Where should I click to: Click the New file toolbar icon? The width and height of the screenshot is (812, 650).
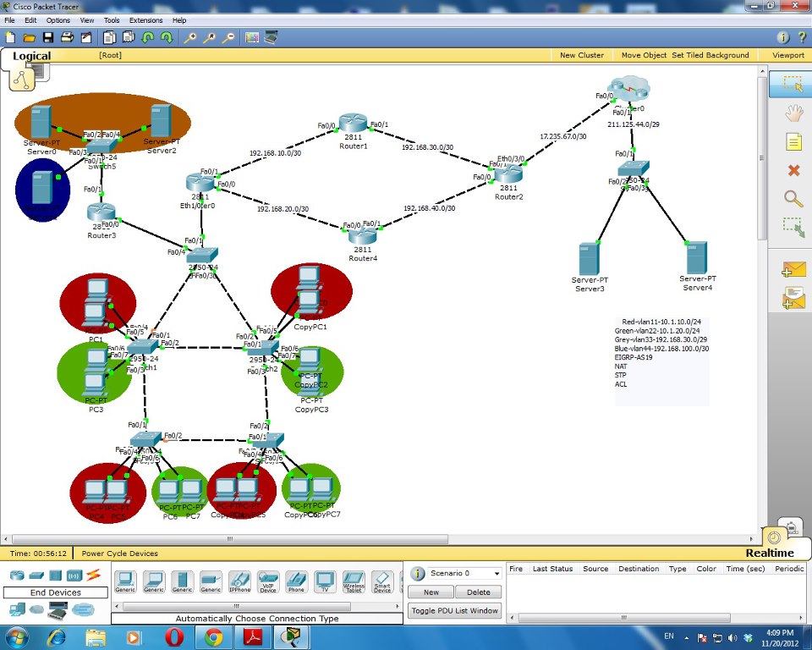(x=10, y=37)
